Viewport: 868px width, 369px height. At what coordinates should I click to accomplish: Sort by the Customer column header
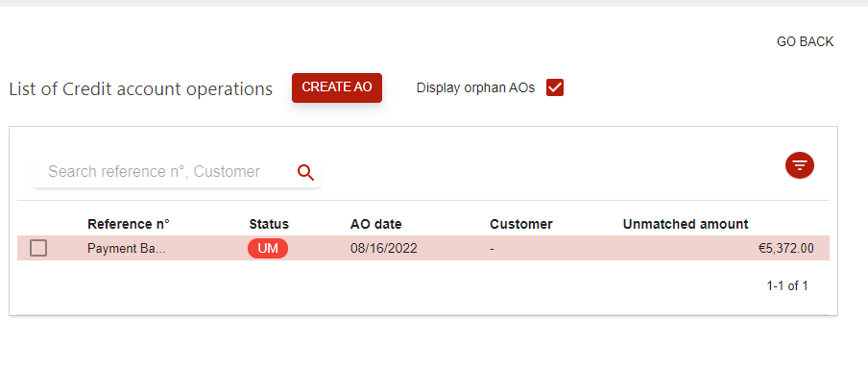tap(521, 224)
